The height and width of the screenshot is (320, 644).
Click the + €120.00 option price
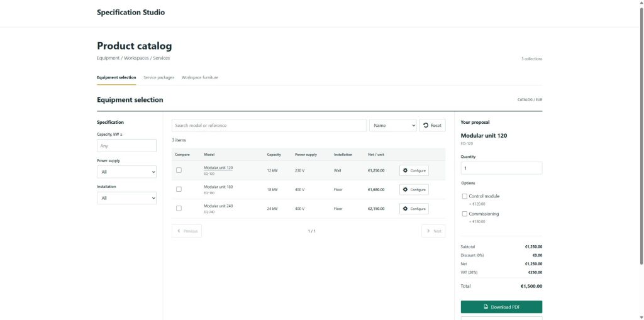point(477,204)
